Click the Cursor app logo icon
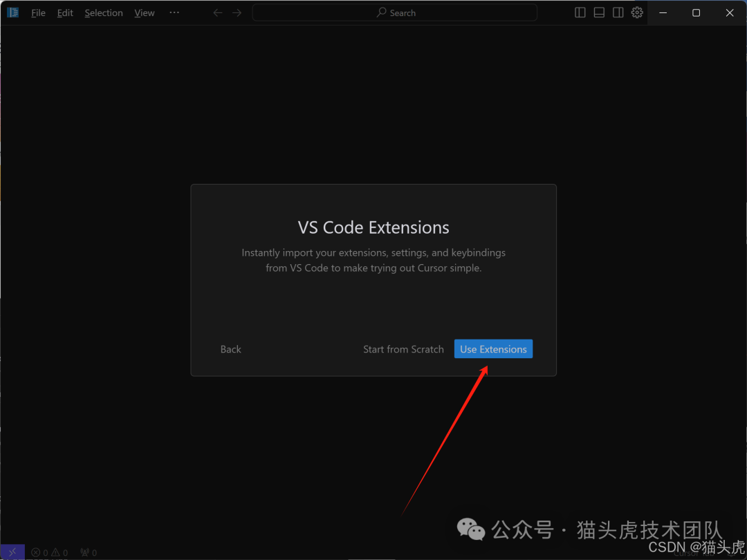Image resolution: width=747 pixels, height=560 pixels. [x=13, y=12]
